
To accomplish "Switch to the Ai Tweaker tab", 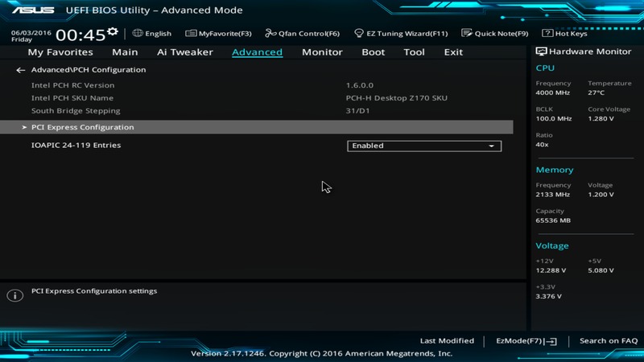I will [184, 52].
